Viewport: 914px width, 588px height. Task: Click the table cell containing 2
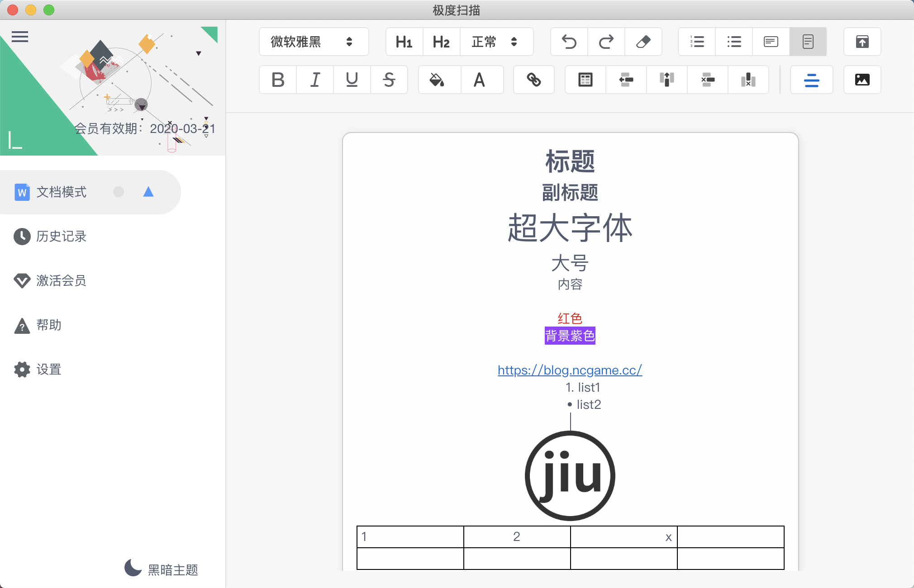[x=517, y=537]
